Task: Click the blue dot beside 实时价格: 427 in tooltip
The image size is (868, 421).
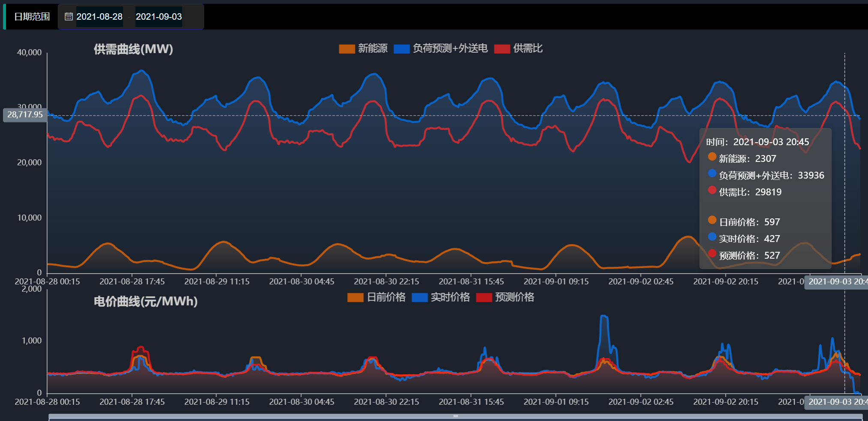Action: coord(712,237)
